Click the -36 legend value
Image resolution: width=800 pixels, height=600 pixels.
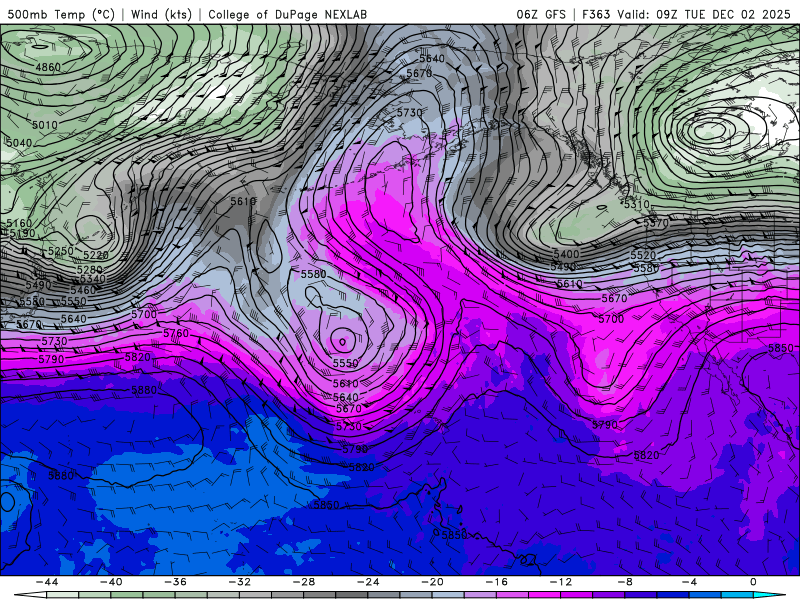coord(175,582)
